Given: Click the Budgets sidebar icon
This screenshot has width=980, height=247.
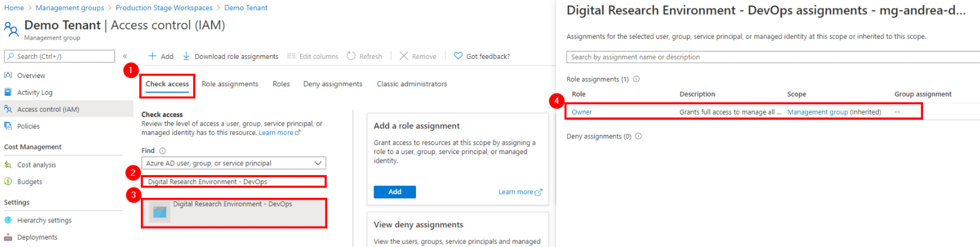Looking at the screenshot, I should (8, 181).
